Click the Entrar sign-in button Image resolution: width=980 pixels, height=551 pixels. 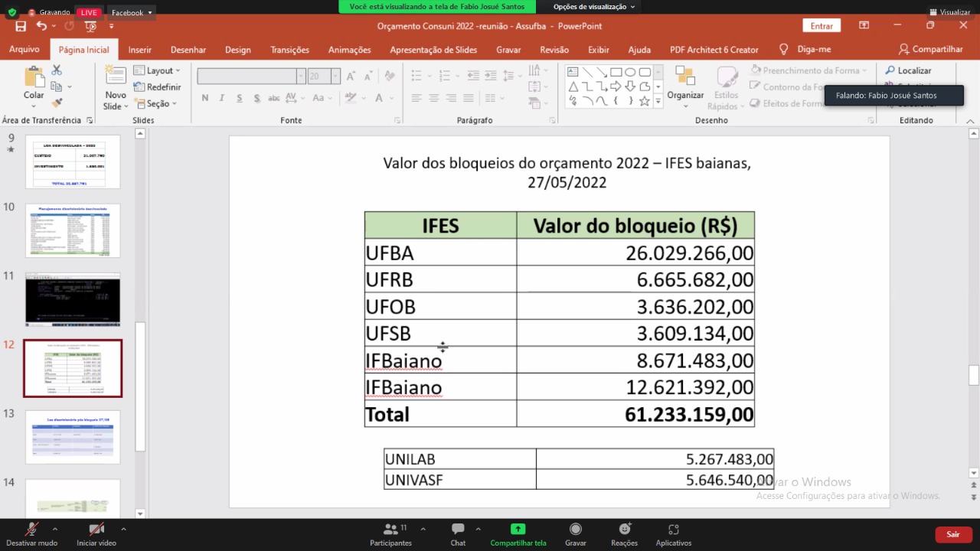point(822,26)
